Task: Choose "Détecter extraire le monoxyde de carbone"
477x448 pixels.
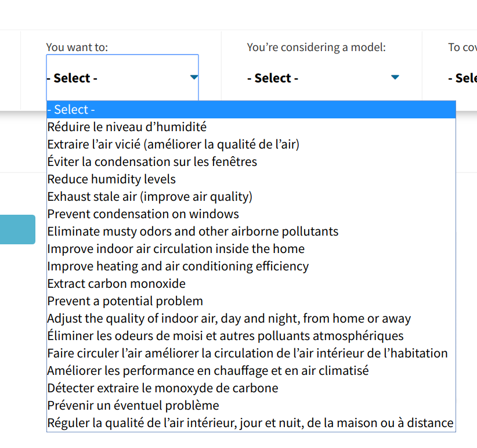Action: tap(251, 388)
